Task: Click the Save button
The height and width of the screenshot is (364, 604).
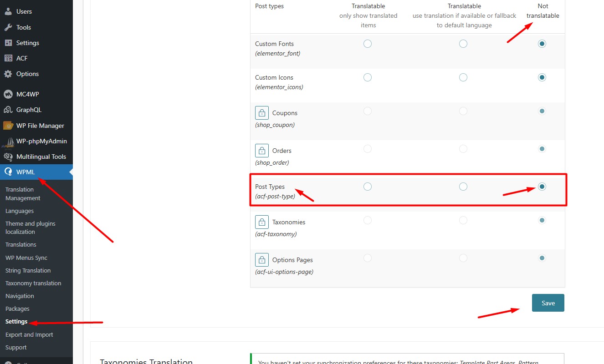Action: point(548,303)
